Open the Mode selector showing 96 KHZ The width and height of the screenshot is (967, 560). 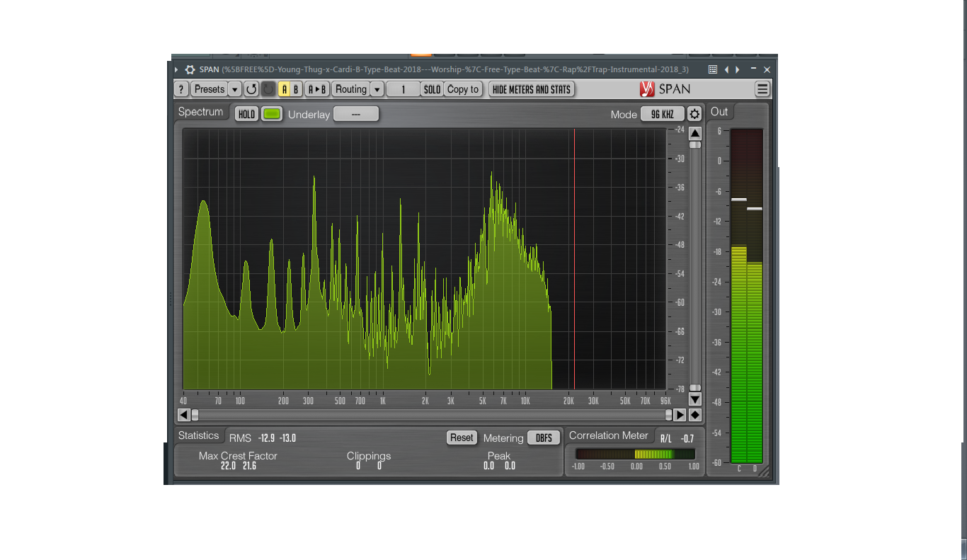[663, 114]
